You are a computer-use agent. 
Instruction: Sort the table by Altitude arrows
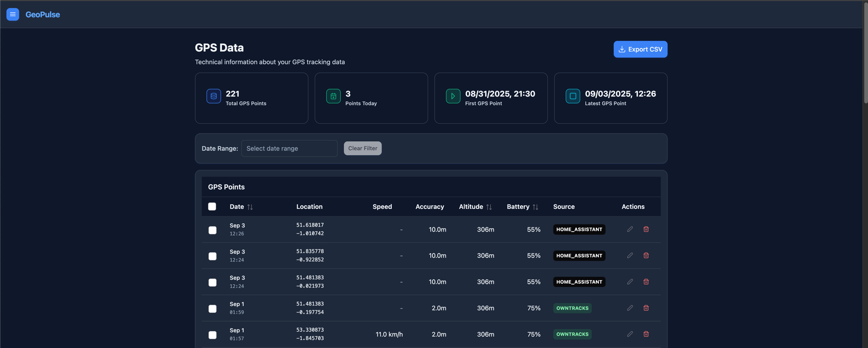(489, 207)
